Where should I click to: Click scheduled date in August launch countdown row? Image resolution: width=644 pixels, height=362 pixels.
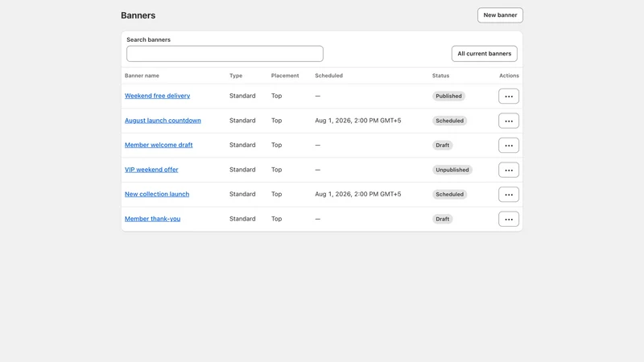point(358,120)
